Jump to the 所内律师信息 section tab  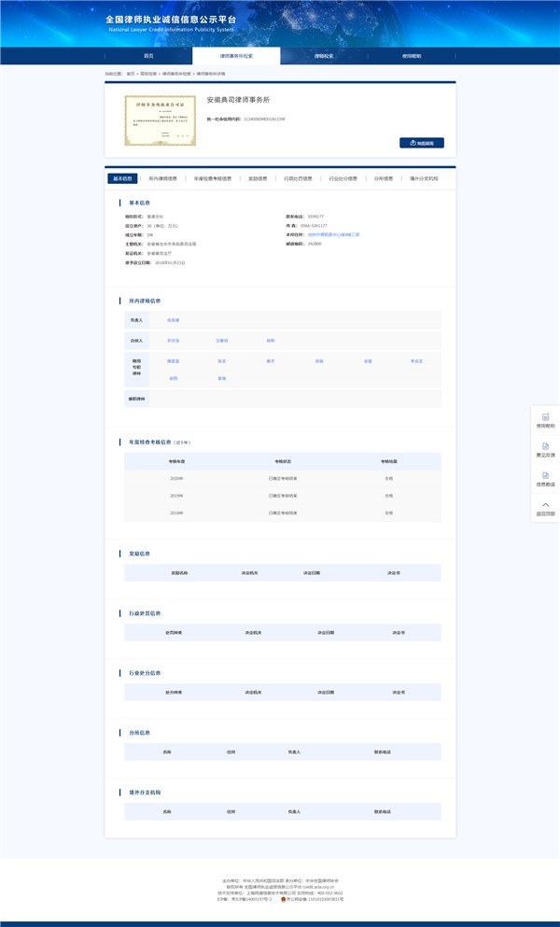pos(162,177)
